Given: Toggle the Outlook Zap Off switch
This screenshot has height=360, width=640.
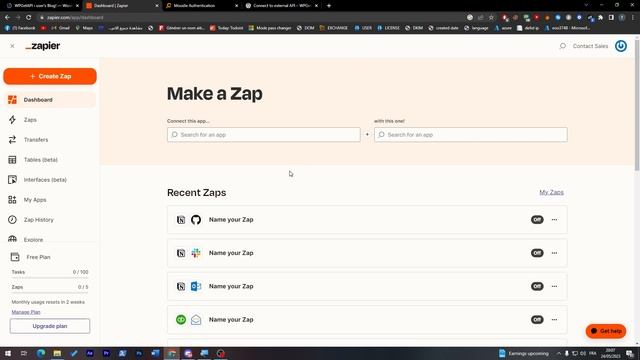Looking at the screenshot, I should point(537,286).
